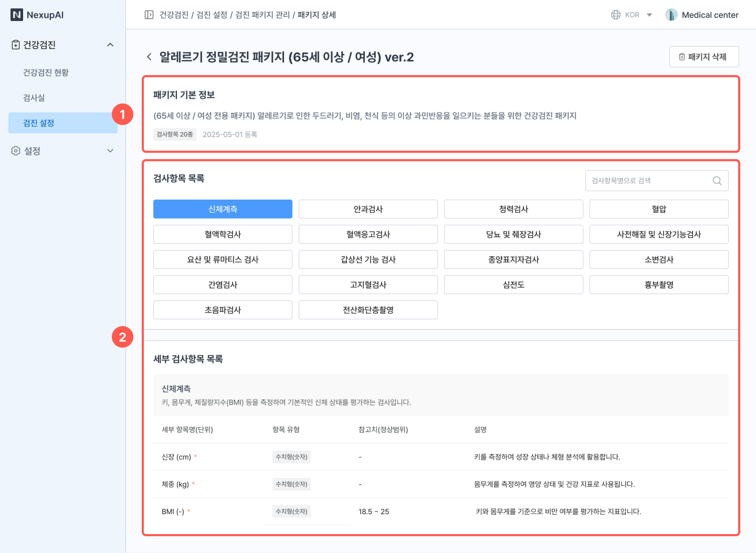Image resolution: width=756 pixels, height=553 pixels.
Task: Click the NexupAI logo icon
Action: click(x=16, y=15)
